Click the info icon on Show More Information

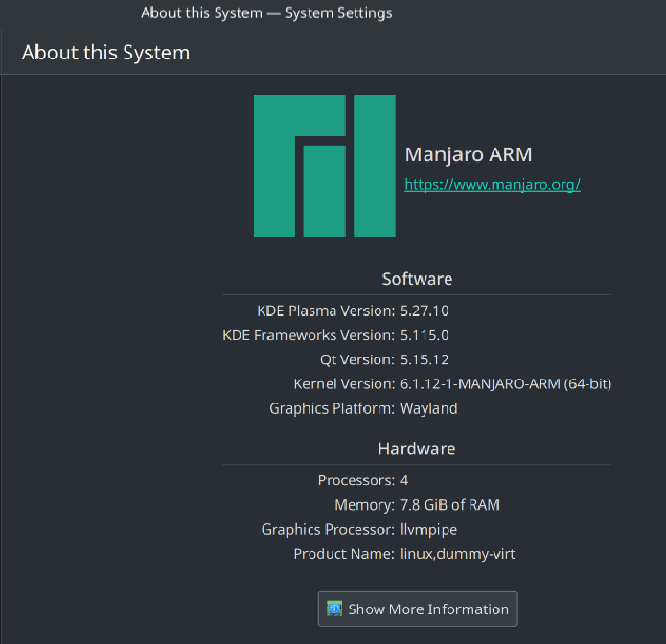tap(334, 609)
